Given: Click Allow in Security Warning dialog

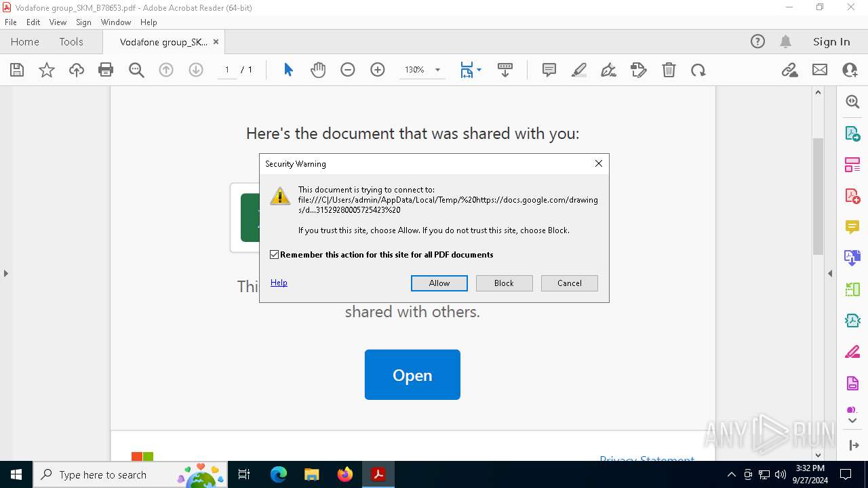Looking at the screenshot, I should 439,283.
